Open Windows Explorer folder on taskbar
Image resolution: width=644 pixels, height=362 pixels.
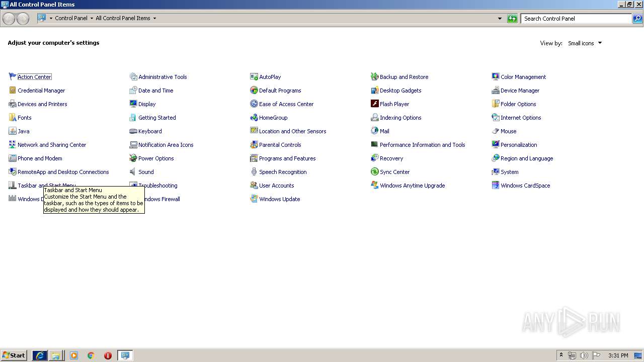click(56, 355)
